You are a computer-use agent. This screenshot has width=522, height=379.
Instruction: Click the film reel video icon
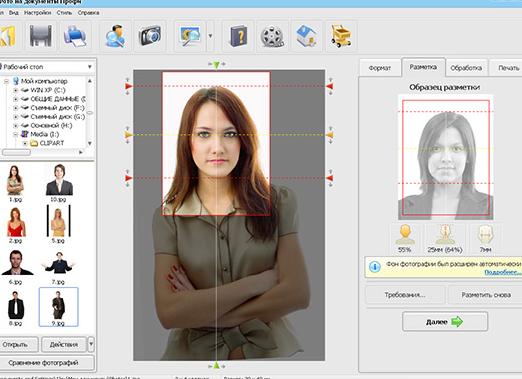click(272, 36)
